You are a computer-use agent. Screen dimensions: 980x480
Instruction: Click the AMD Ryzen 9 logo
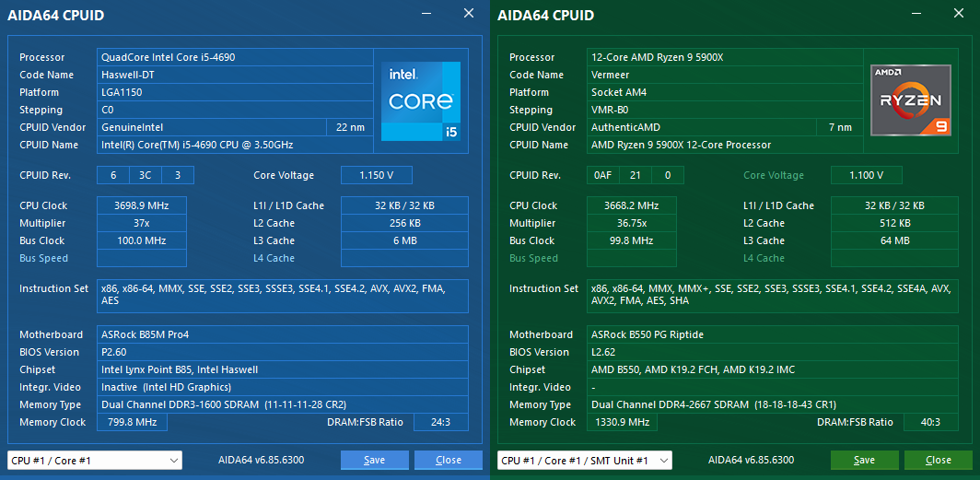911,100
